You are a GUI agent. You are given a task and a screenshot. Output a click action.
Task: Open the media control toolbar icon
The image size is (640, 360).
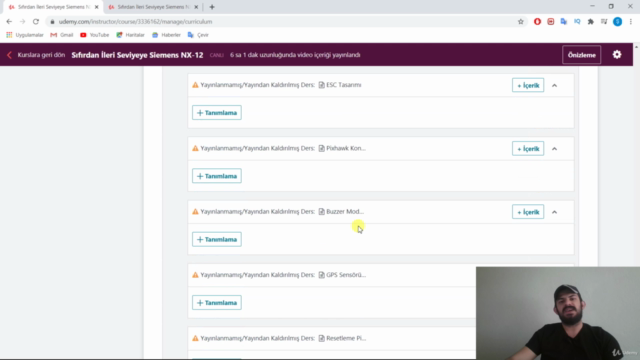pyautogui.click(x=604, y=22)
